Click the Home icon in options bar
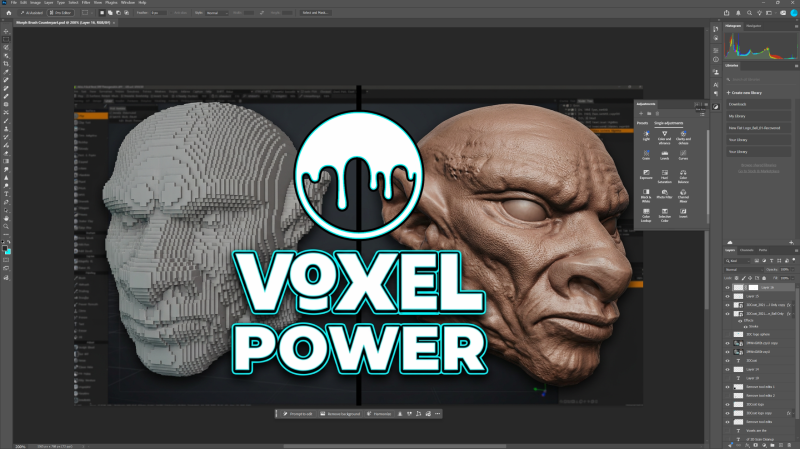800x449 pixels. [x=9, y=13]
